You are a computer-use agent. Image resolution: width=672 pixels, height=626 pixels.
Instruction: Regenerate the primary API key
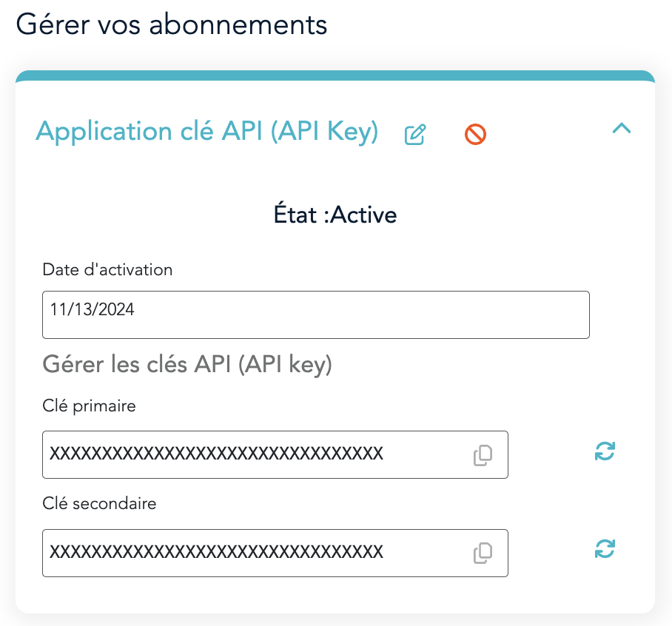tap(605, 451)
